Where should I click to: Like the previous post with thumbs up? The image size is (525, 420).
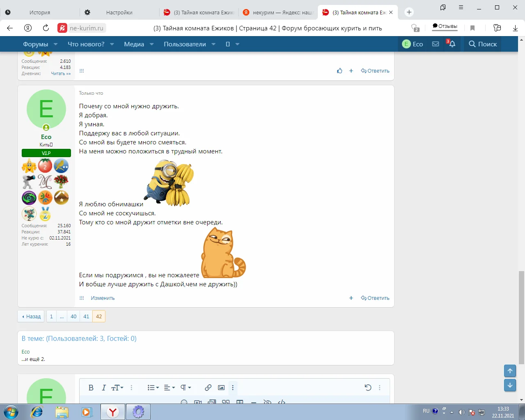[340, 71]
